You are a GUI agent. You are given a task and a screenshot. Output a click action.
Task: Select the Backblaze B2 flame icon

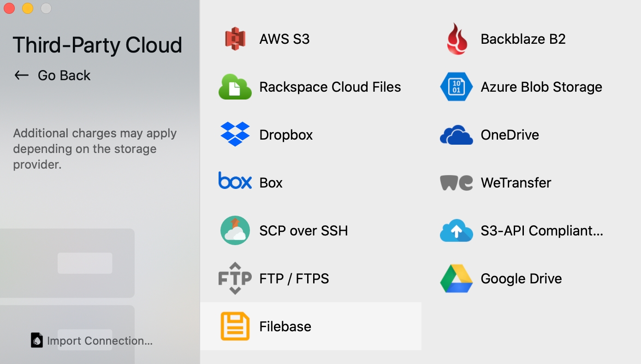pyautogui.click(x=457, y=39)
